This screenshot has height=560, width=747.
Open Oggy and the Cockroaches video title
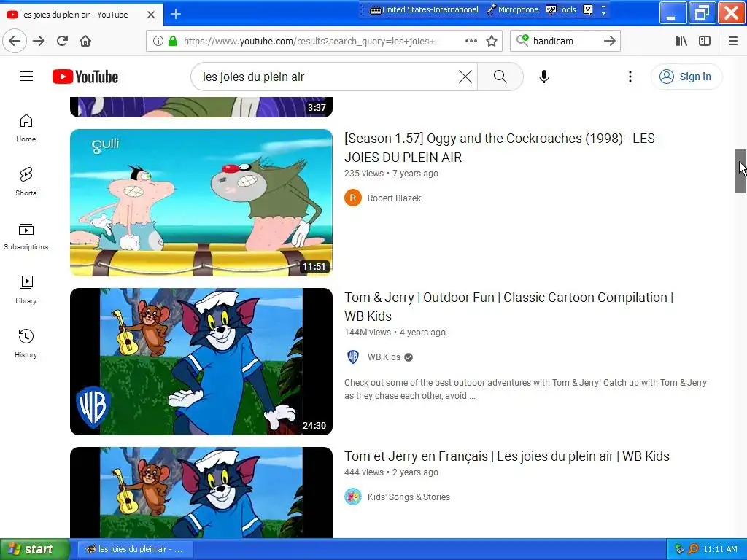pos(499,147)
